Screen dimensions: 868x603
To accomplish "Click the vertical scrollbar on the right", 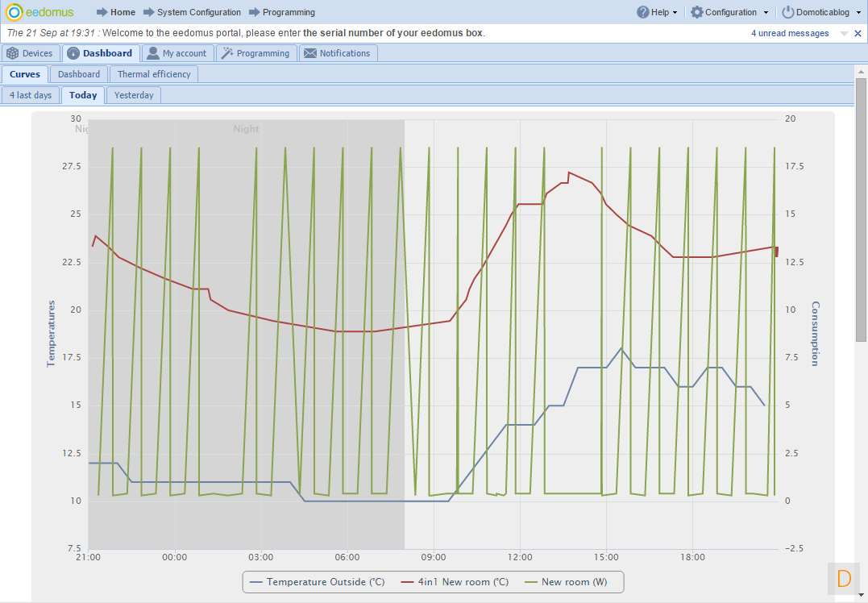I will [861, 210].
